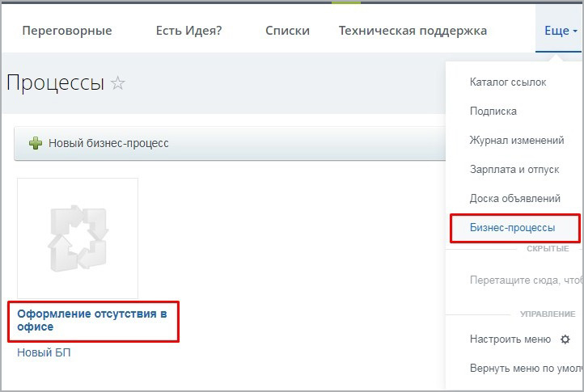Open the Переговорные tab
This screenshot has height=392, width=584.
click(x=67, y=32)
